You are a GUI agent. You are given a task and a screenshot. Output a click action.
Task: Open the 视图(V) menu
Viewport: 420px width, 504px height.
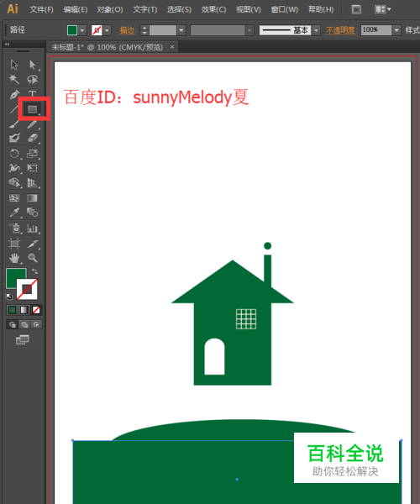249,9
